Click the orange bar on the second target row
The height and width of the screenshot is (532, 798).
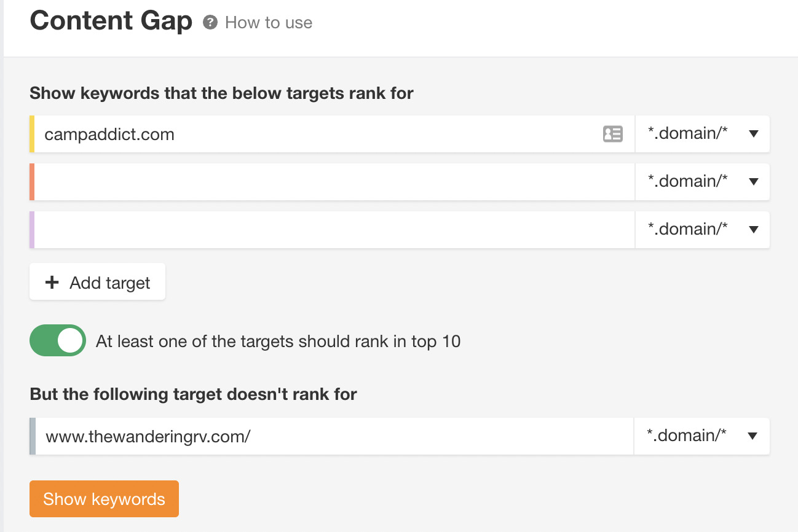click(x=32, y=181)
